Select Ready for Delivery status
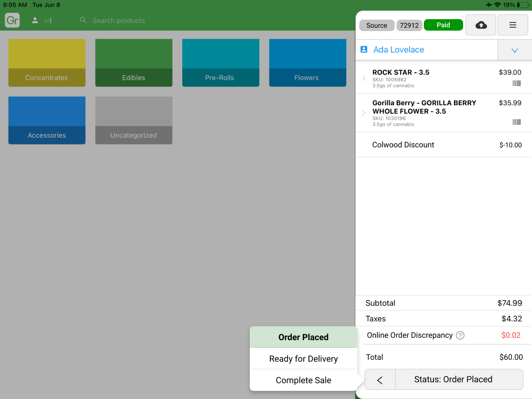 303,359
